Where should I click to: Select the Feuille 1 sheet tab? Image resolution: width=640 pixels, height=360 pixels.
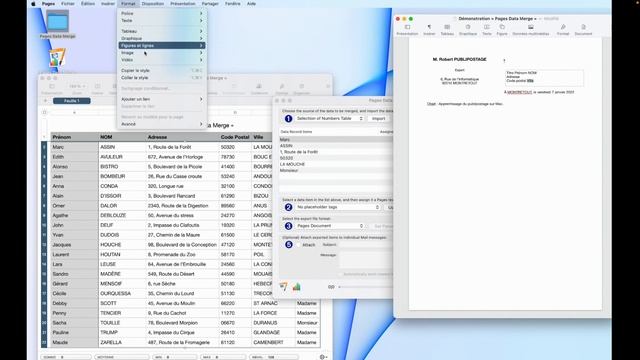(72, 101)
